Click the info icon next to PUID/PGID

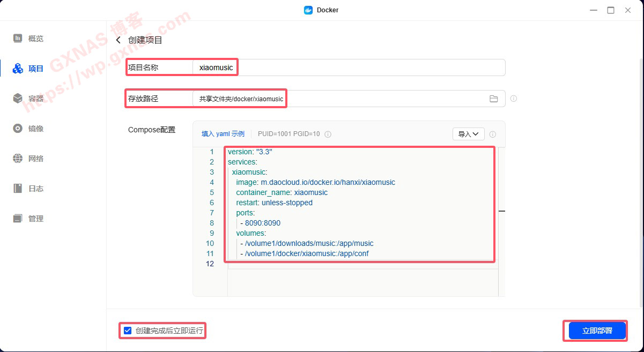click(328, 134)
